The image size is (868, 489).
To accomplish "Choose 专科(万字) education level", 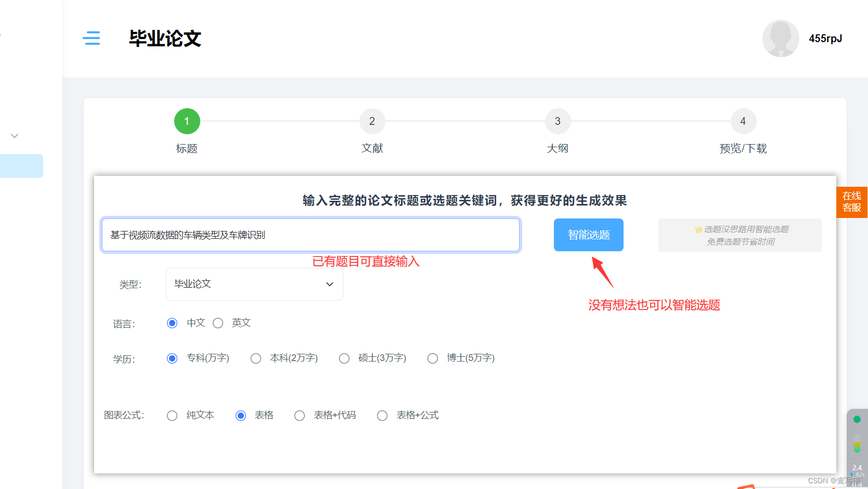I will tap(172, 358).
